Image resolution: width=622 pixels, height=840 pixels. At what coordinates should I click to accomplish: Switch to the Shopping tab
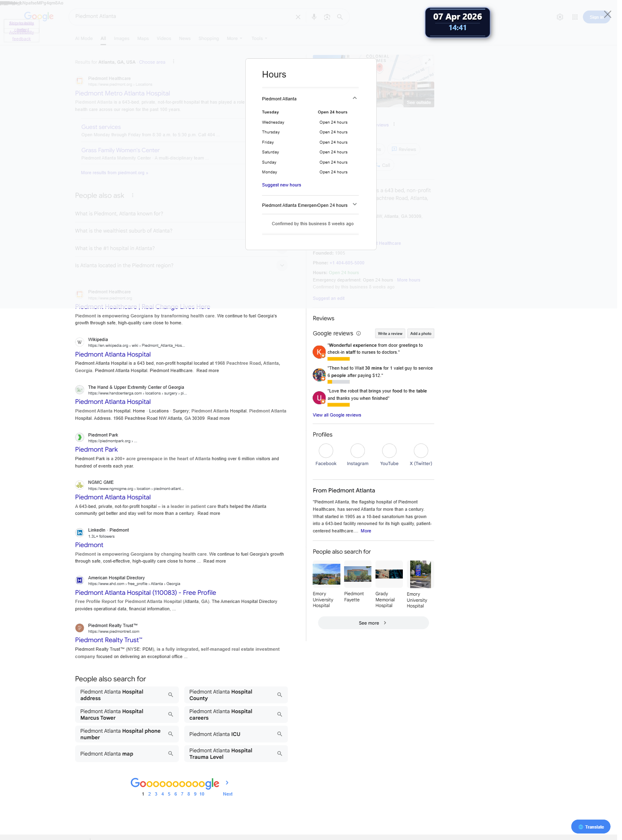point(209,38)
